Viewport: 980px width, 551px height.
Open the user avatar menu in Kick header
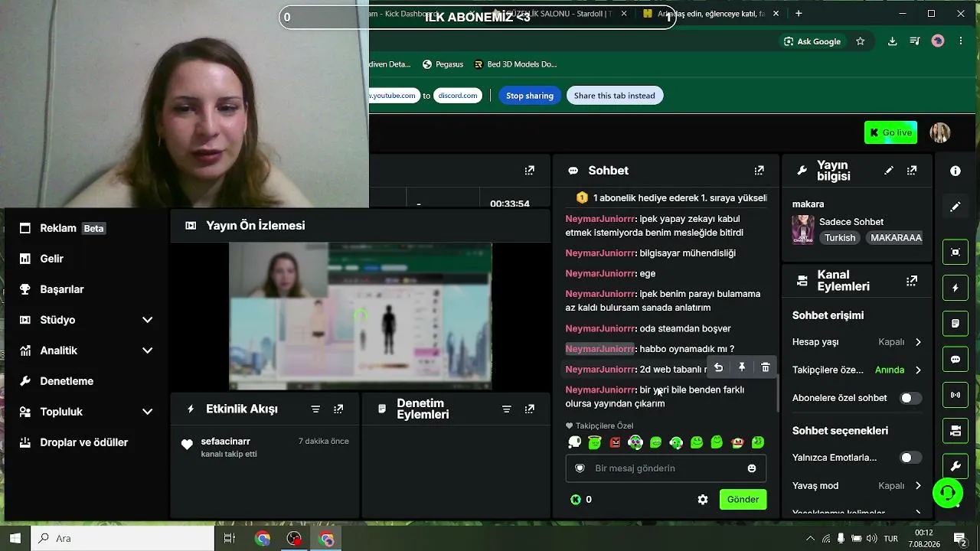coord(940,132)
